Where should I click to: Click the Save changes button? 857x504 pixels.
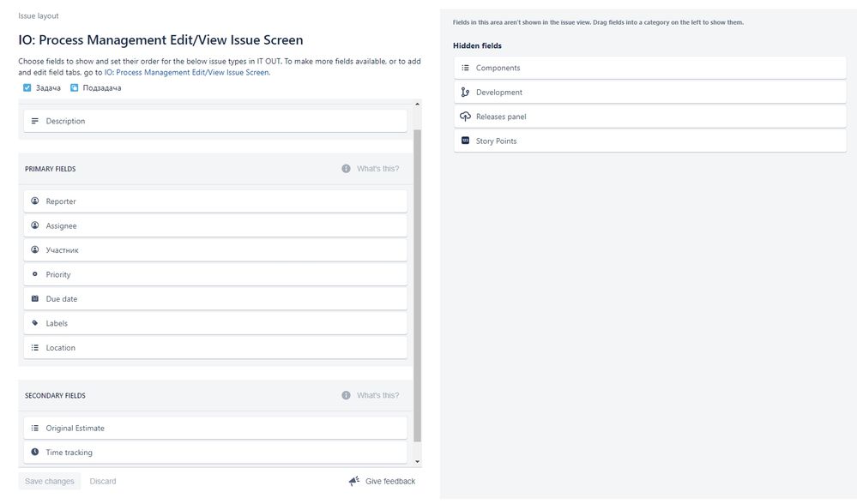click(49, 481)
